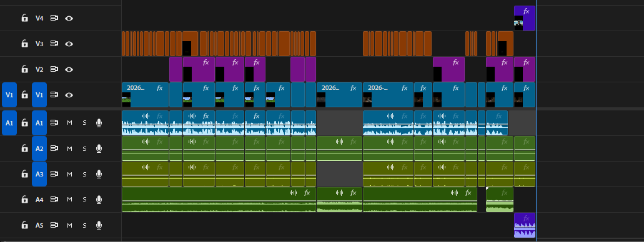Select last purple clip on track V2

coord(525,69)
